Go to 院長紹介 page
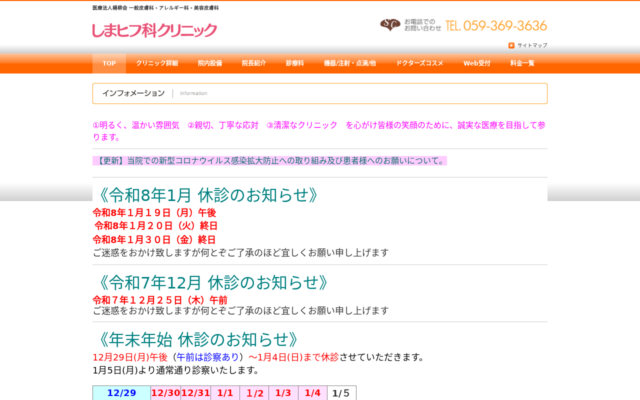The width and height of the screenshot is (640, 400). (x=254, y=63)
